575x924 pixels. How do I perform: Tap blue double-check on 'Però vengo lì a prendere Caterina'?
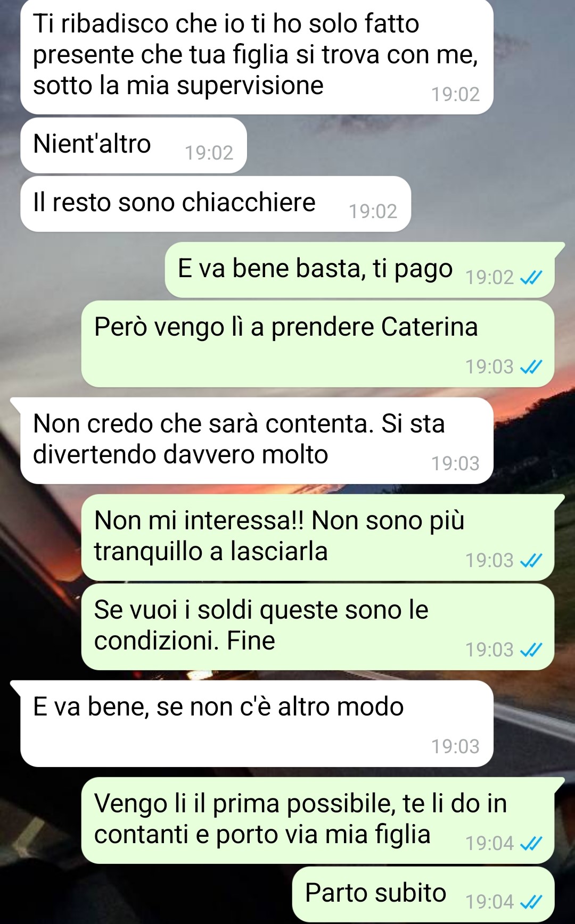point(531,367)
